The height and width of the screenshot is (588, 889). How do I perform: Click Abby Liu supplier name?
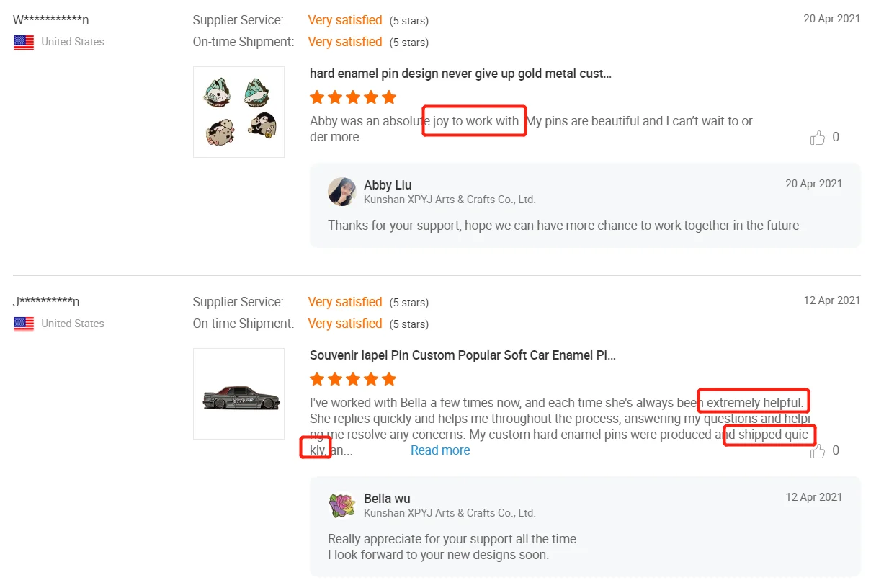pos(388,185)
